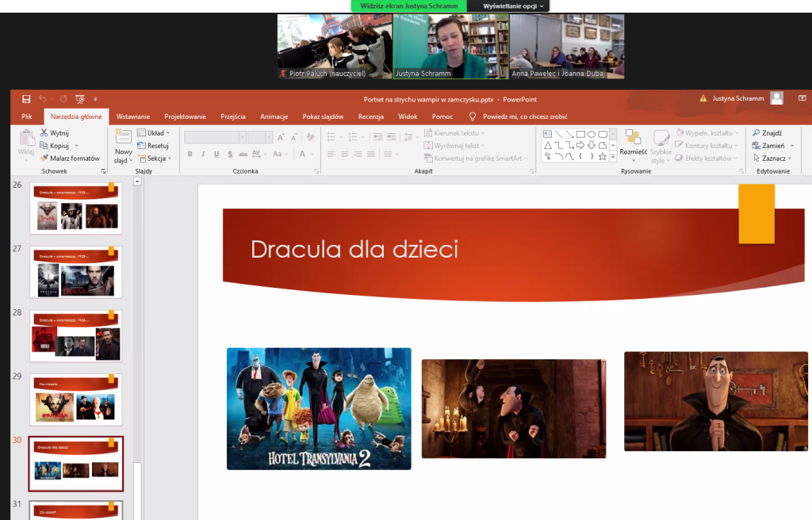Toggle bold text formatting
Viewport: 812px width, 520px height.
[190, 154]
